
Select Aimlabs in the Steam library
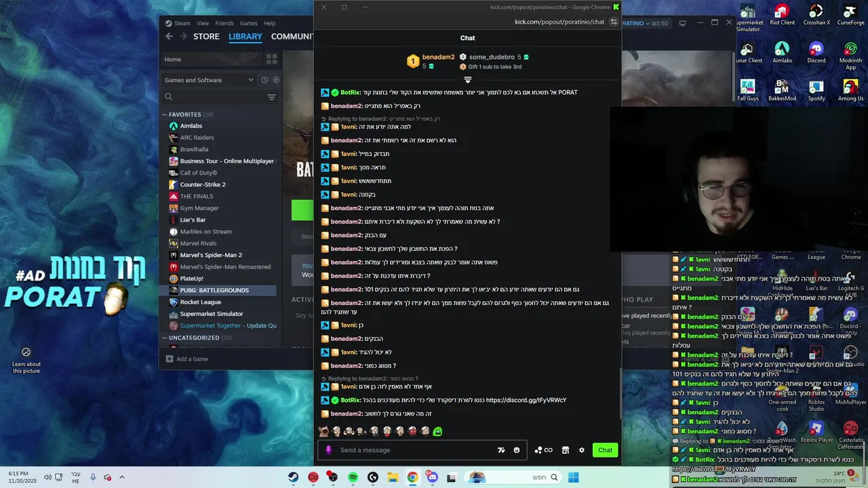pos(191,126)
